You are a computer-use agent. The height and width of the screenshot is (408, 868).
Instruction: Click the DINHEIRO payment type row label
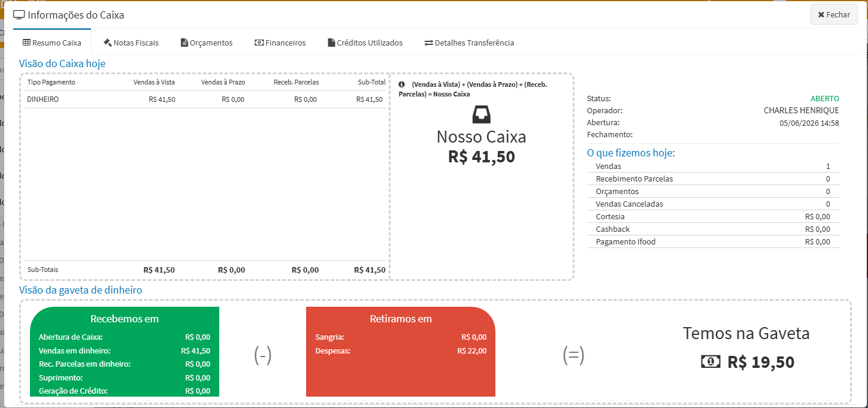point(43,99)
